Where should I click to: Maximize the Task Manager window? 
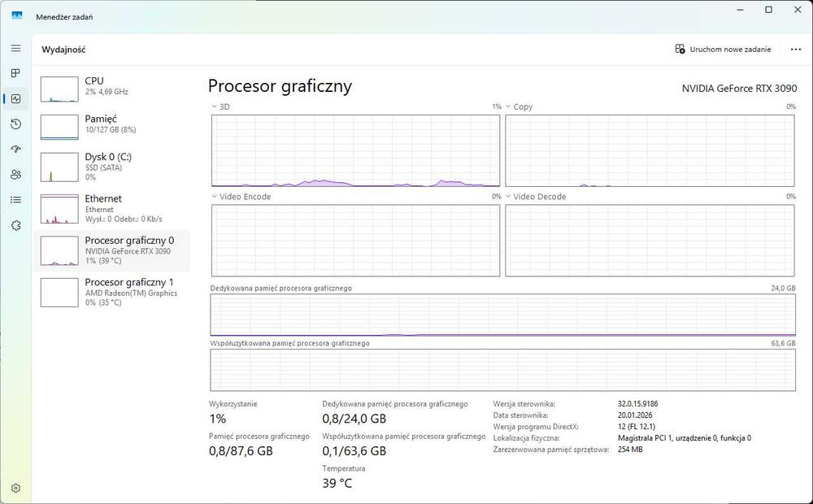click(769, 9)
